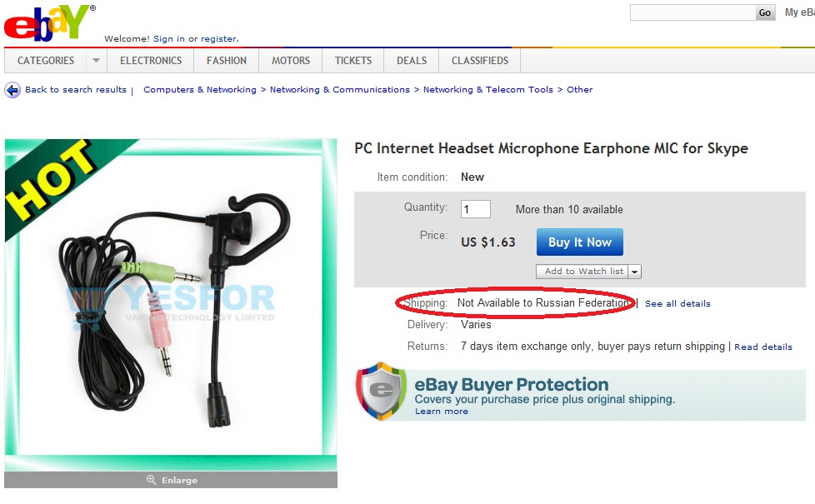Click the Buy It Now button
The width and height of the screenshot is (815, 504).
(579, 242)
